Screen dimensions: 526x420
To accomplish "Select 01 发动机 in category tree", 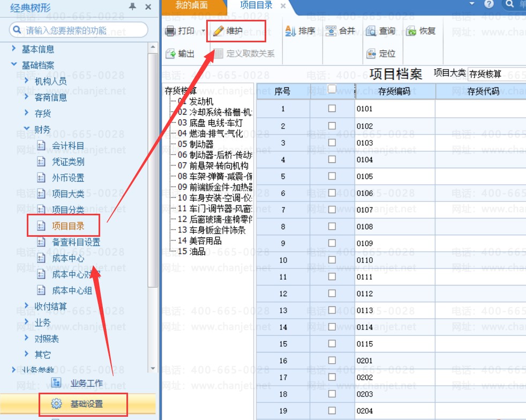I will [x=196, y=101].
